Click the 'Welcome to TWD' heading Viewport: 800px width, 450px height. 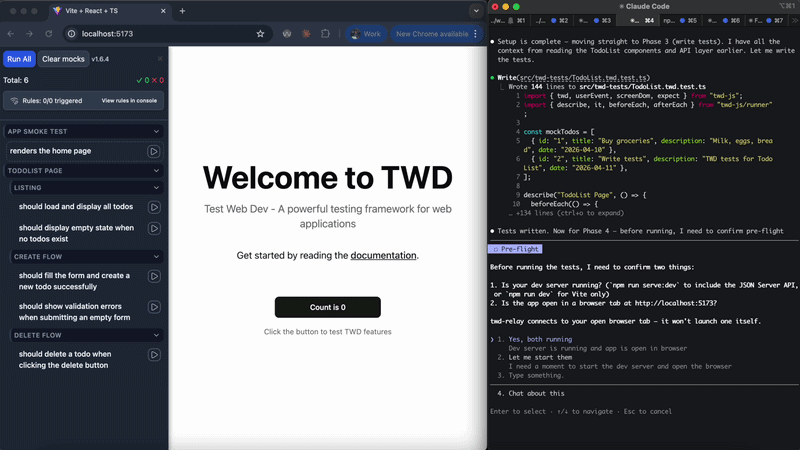328,178
